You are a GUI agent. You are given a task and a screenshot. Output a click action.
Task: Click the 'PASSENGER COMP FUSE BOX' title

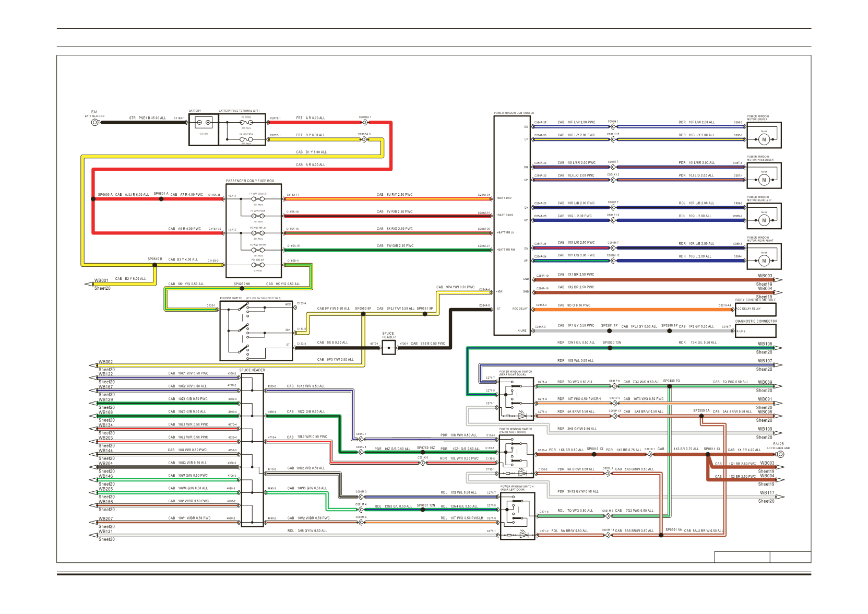pos(250,181)
